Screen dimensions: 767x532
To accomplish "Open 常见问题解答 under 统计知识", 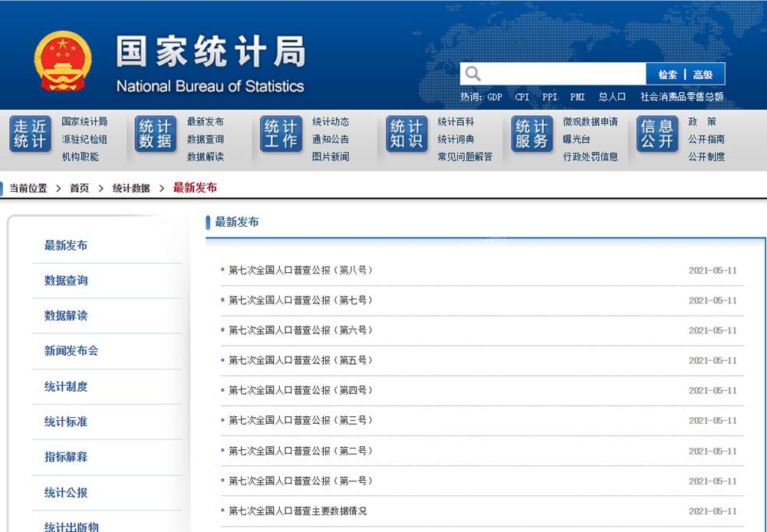I will 465,157.
